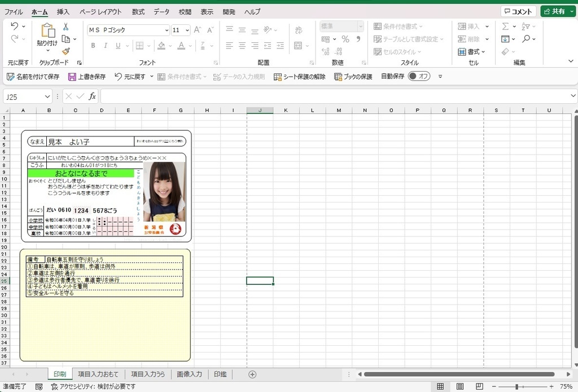Click the AutoSum sigma icon
Image resolution: width=578 pixels, height=392 pixels.
505,27
